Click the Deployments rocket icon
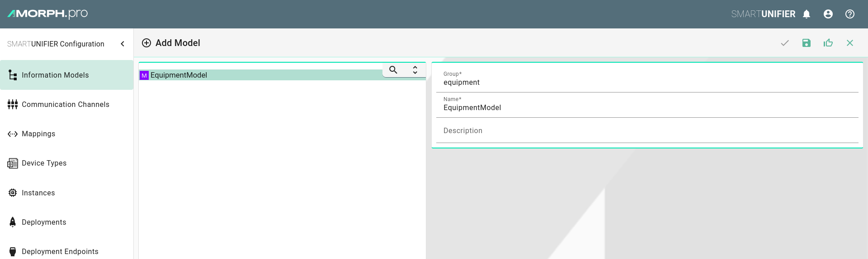Image resolution: width=868 pixels, height=259 pixels. click(x=13, y=222)
